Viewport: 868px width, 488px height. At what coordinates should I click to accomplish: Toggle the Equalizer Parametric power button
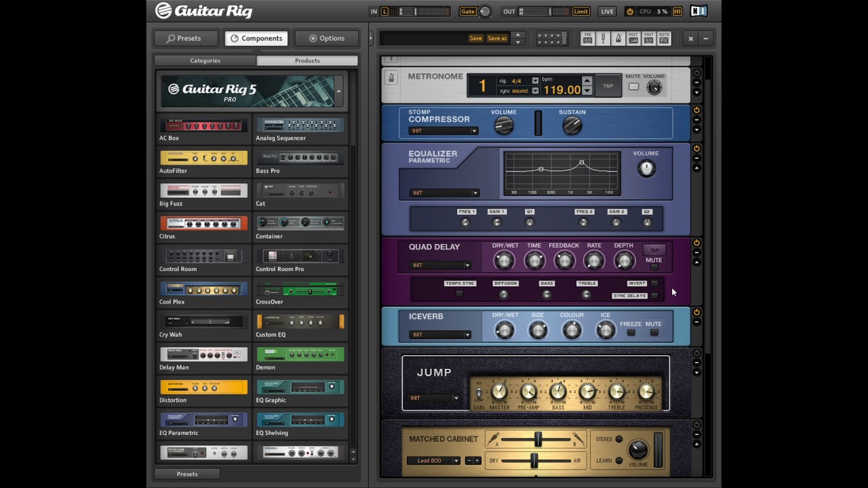pyautogui.click(x=696, y=148)
